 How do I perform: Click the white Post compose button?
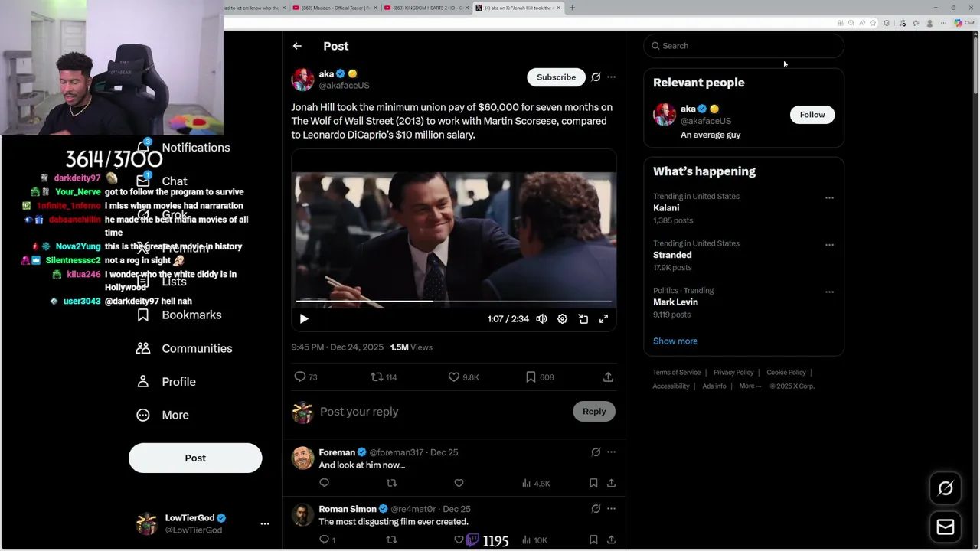(x=195, y=458)
